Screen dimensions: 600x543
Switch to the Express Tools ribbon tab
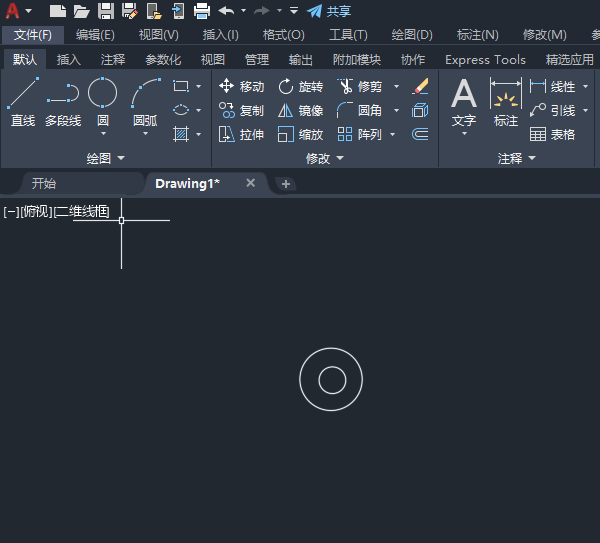pos(485,60)
